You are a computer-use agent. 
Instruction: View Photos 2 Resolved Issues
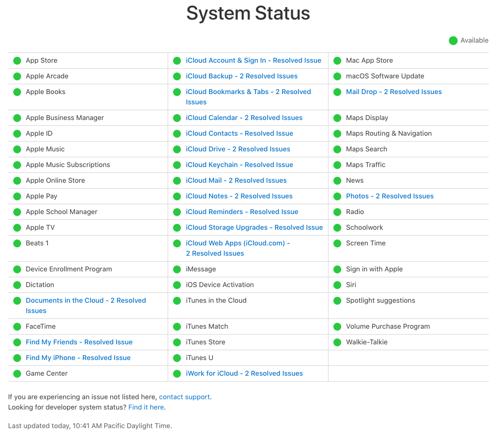(x=390, y=196)
